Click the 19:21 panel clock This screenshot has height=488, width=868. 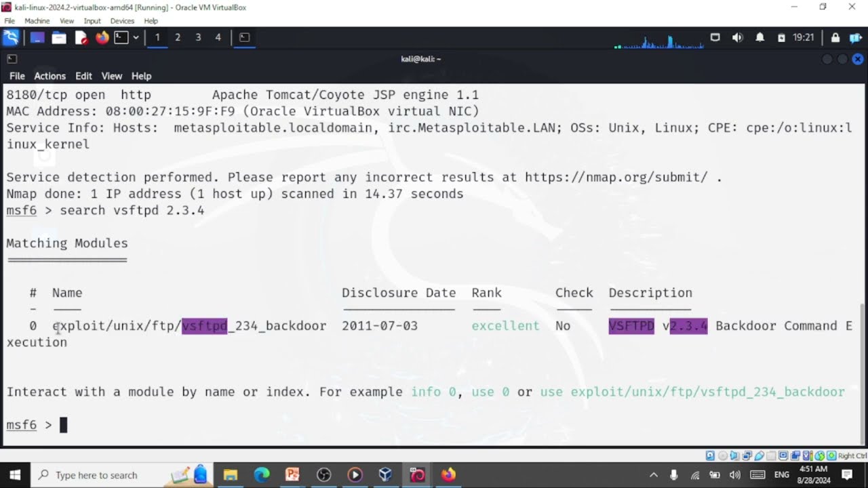click(804, 37)
